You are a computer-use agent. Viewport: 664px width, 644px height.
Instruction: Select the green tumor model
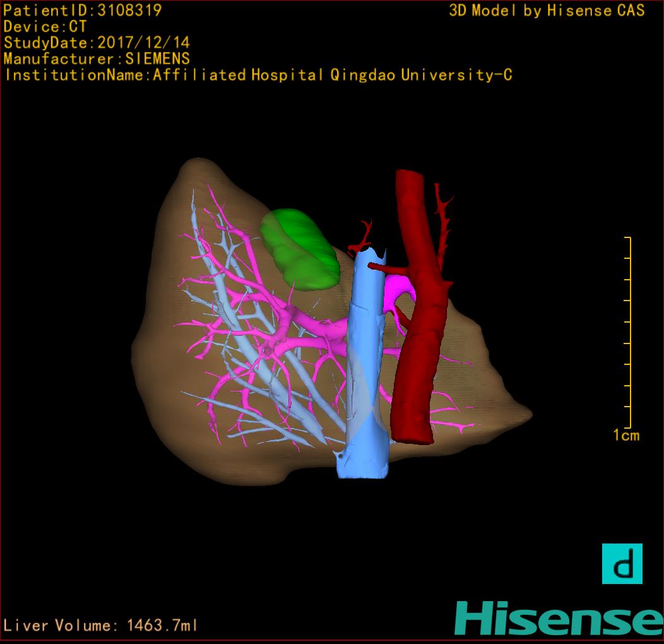300,250
